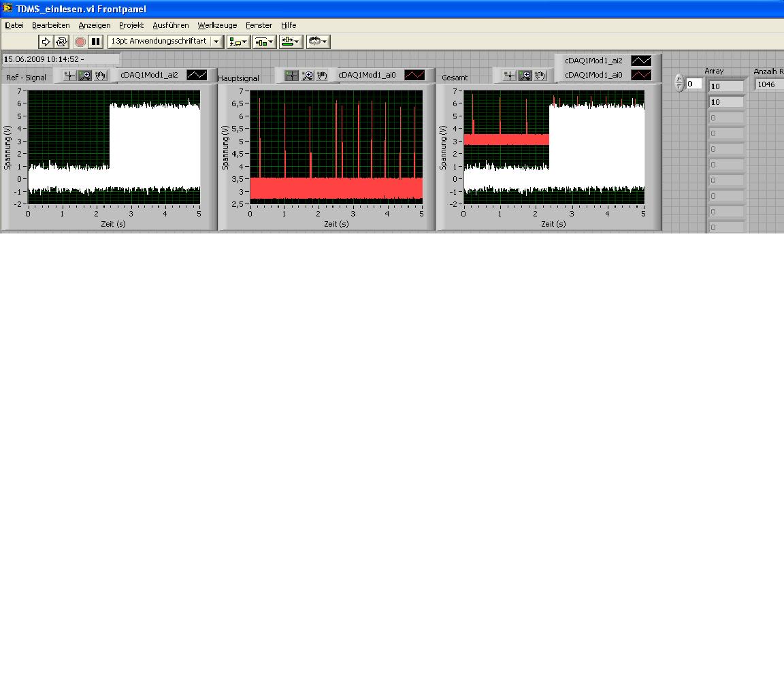
Task: Abort execution with the red stop button
Action: point(80,42)
